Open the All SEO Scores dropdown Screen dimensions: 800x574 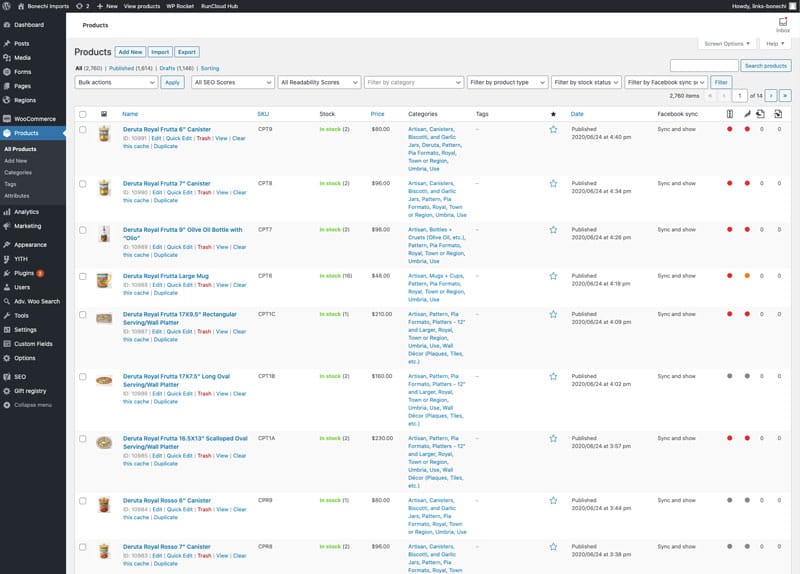tap(232, 82)
